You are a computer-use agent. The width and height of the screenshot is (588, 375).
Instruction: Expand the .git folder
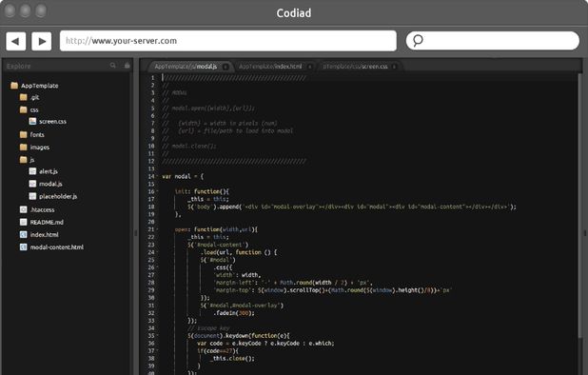click(24, 97)
